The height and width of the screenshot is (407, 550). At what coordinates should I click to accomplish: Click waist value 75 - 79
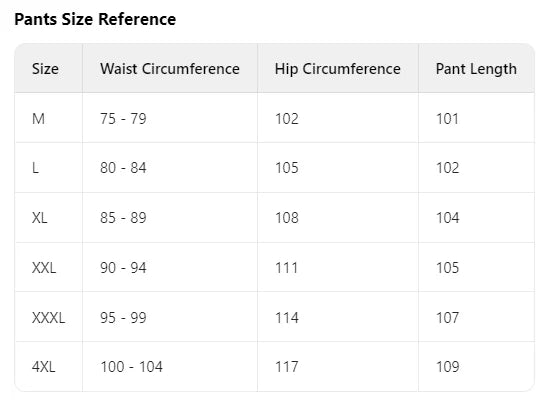pos(123,119)
